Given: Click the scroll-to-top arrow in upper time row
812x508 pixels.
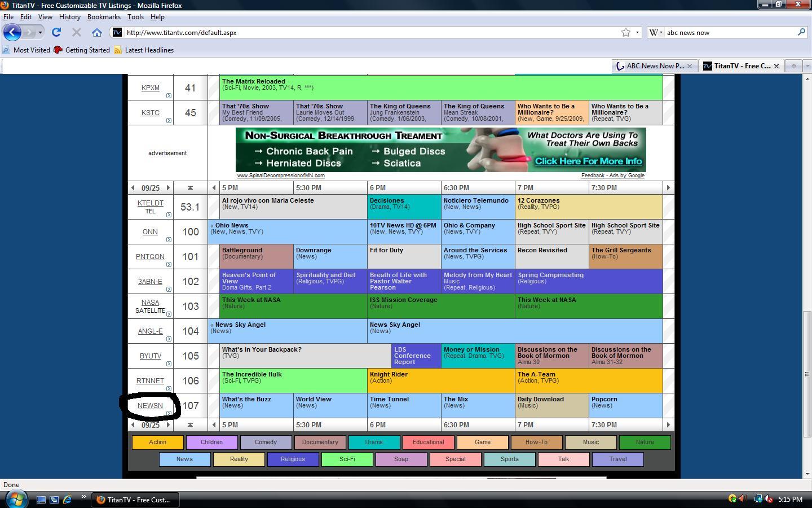Looking at the screenshot, I should coord(190,188).
